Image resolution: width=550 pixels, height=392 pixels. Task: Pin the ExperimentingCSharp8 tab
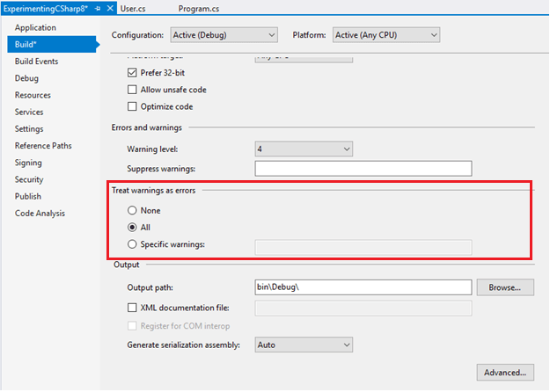point(97,8)
